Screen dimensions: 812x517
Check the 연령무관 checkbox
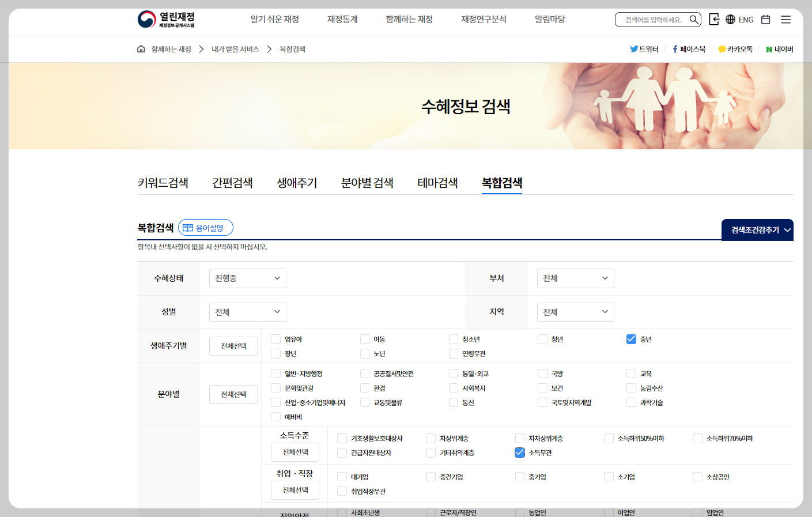[x=454, y=353]
